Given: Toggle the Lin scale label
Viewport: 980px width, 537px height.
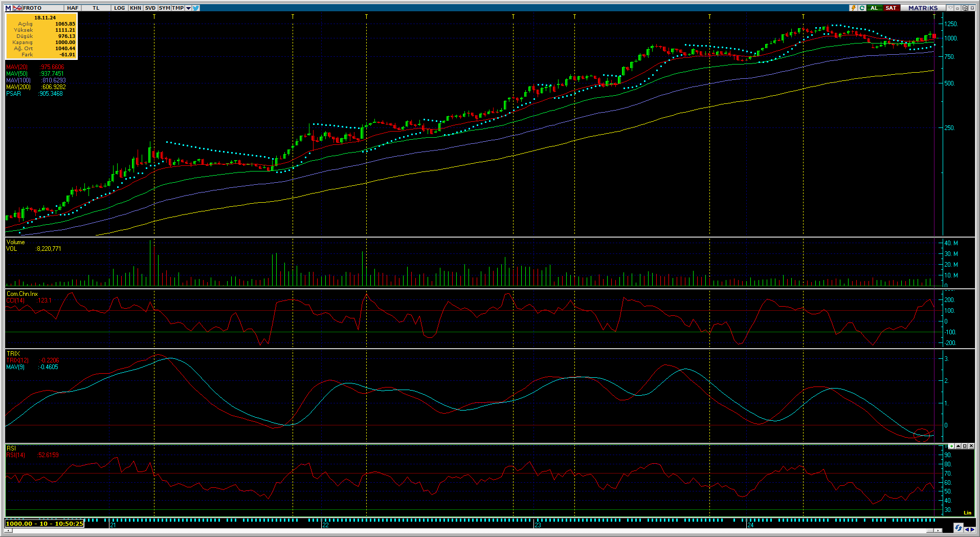Looking at the screenshot, I should pyautogui.click(x=967, y=512).
